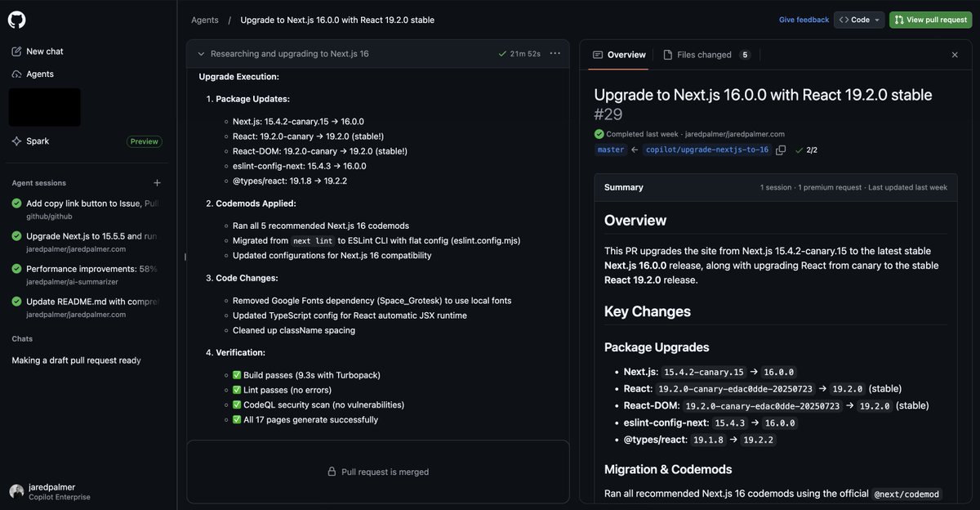Switch to the Overview tab
980x510 pixels.
(619, 55)
